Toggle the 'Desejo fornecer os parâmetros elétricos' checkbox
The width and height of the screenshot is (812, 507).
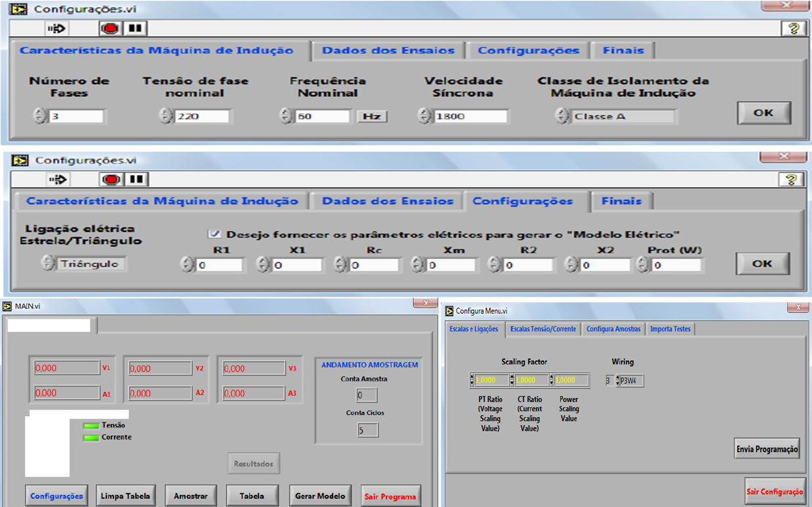tap(214, 233)
